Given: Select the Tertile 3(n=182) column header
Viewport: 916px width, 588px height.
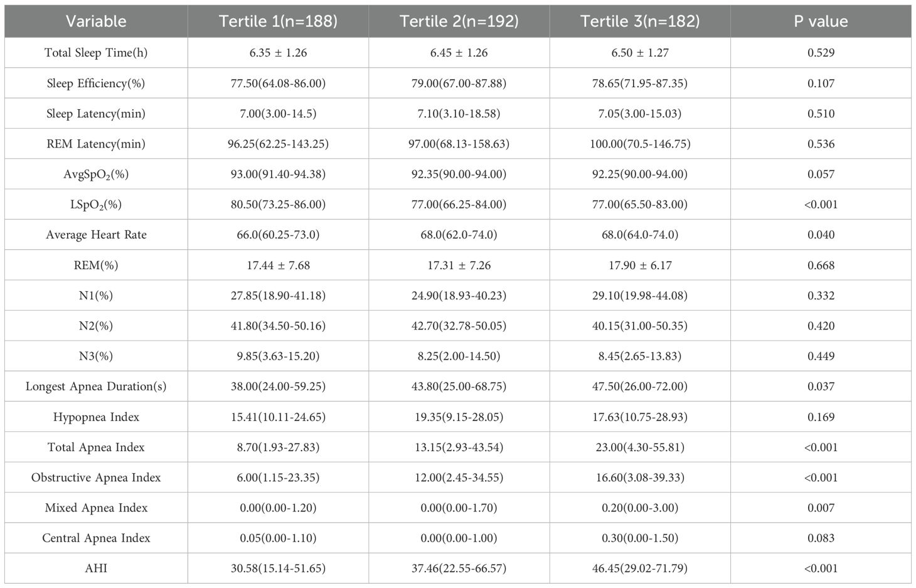Looking at the screenshot, I should point(640,21).
